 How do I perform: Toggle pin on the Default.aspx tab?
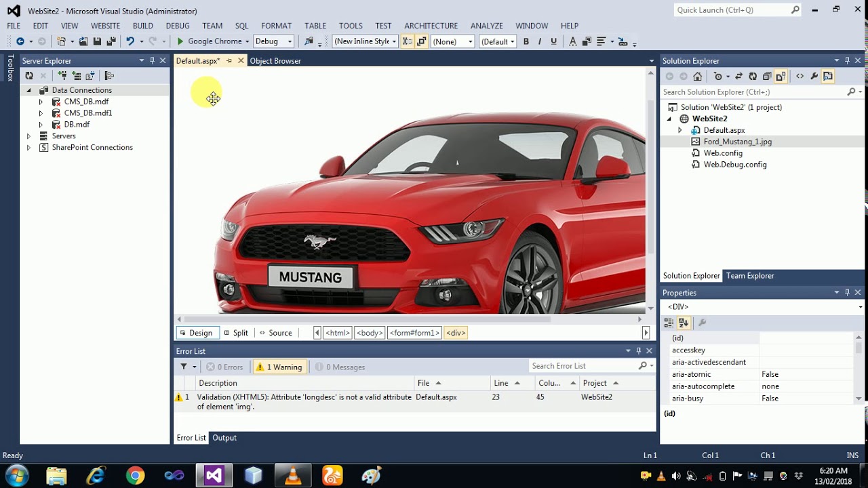tap(229, 61)
